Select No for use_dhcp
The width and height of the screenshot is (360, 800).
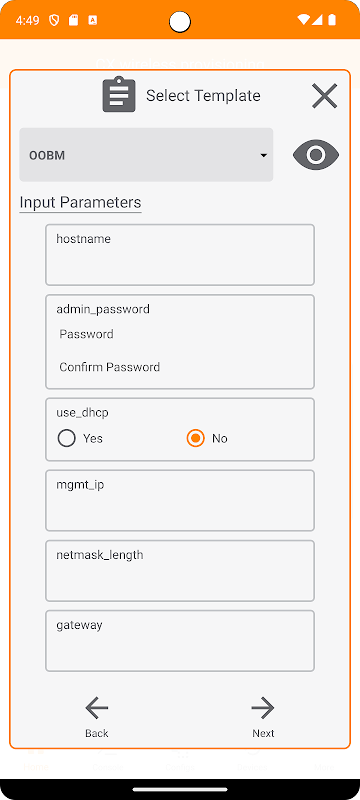[195, 438]
